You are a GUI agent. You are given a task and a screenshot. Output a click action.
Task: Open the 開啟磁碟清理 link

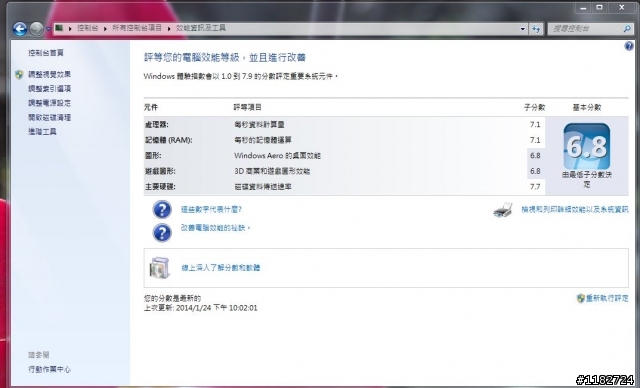(49, 118)
